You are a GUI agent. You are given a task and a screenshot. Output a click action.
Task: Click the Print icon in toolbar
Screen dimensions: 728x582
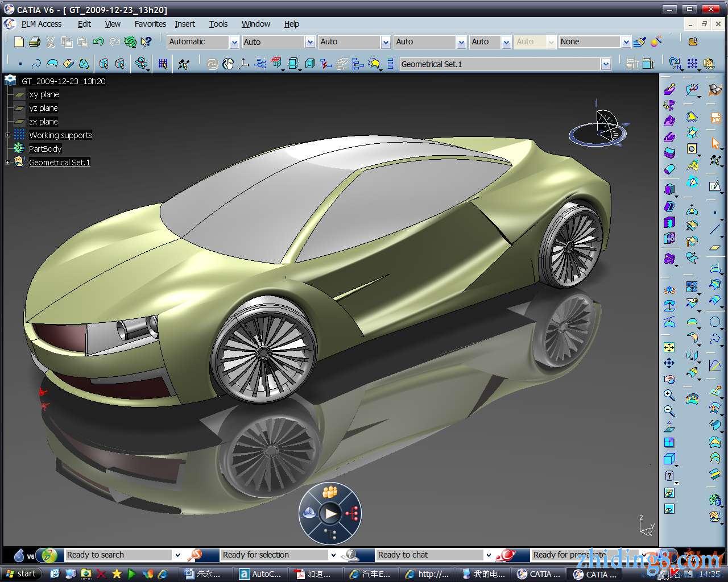click(35, 41)
